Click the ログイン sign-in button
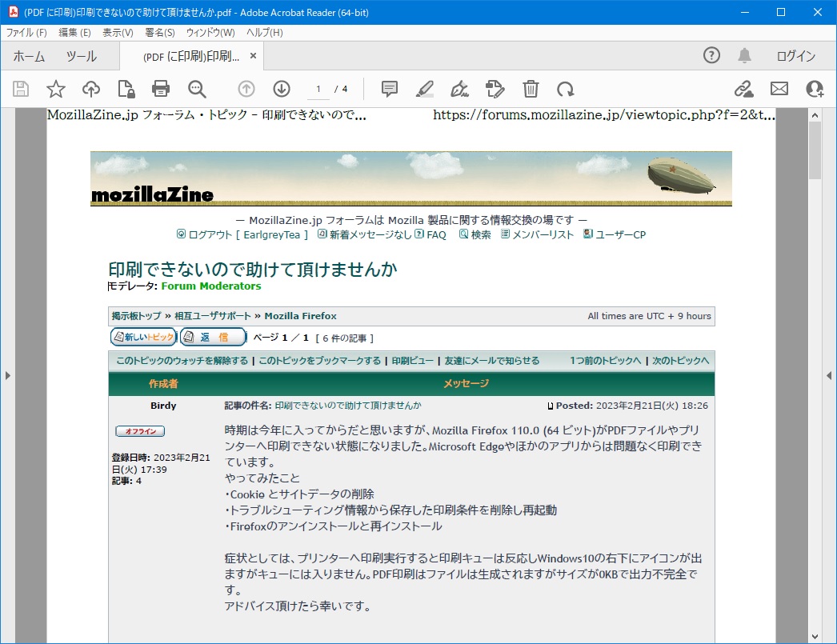Screen dimensions: 837x644 [795, 56]
